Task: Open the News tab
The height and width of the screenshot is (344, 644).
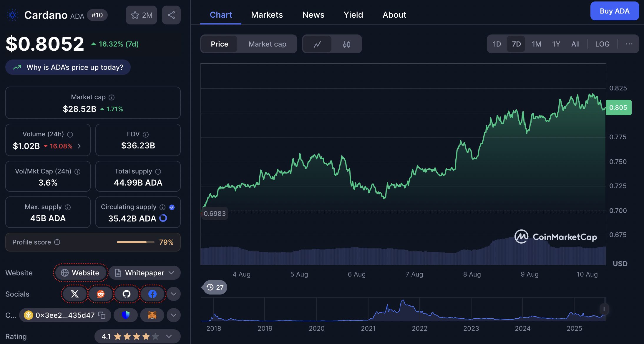Action: pyautogui.click(x=313, y=15)
